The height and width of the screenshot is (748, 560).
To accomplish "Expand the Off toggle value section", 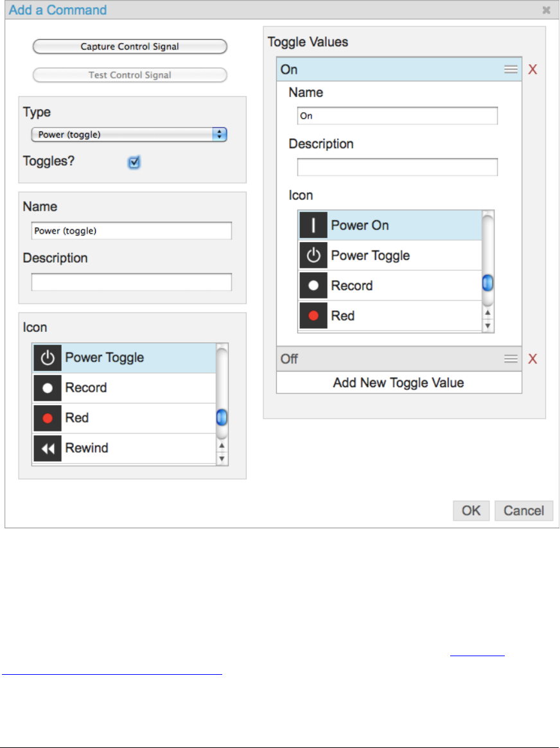I will pos(399,359).
